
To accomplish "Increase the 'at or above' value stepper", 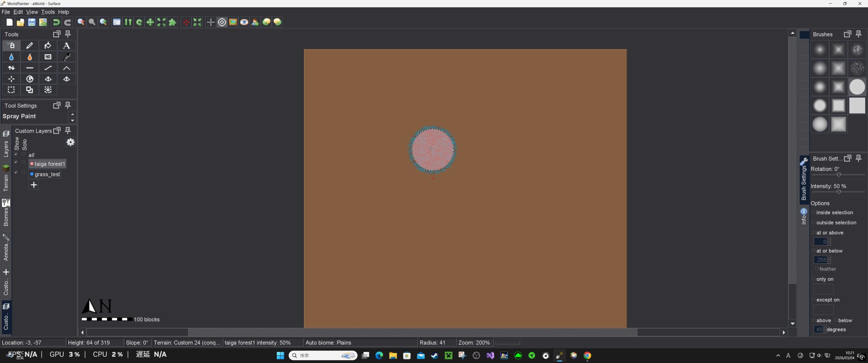I will [829, 240].
